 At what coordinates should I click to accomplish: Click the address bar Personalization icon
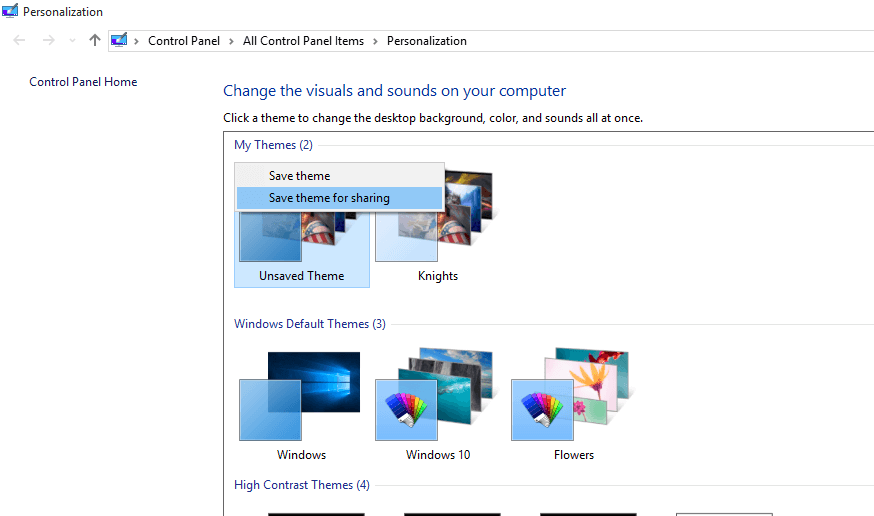click(x=119, y=40)
